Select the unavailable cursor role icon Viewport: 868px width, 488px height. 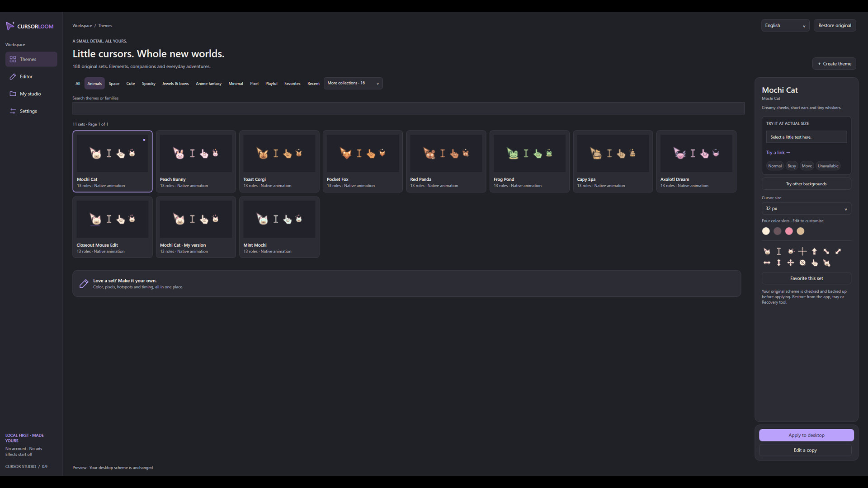(802, 263)
